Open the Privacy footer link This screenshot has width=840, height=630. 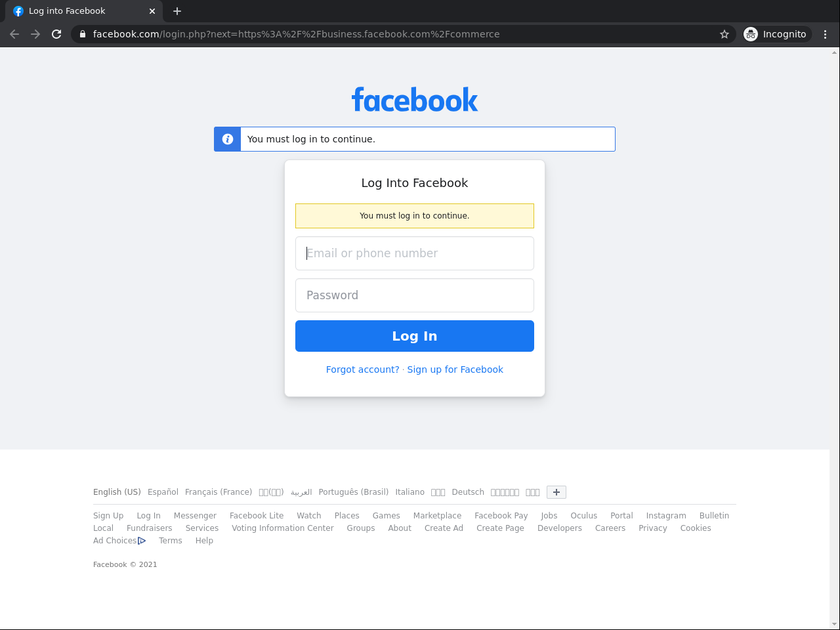click(653, 528)
